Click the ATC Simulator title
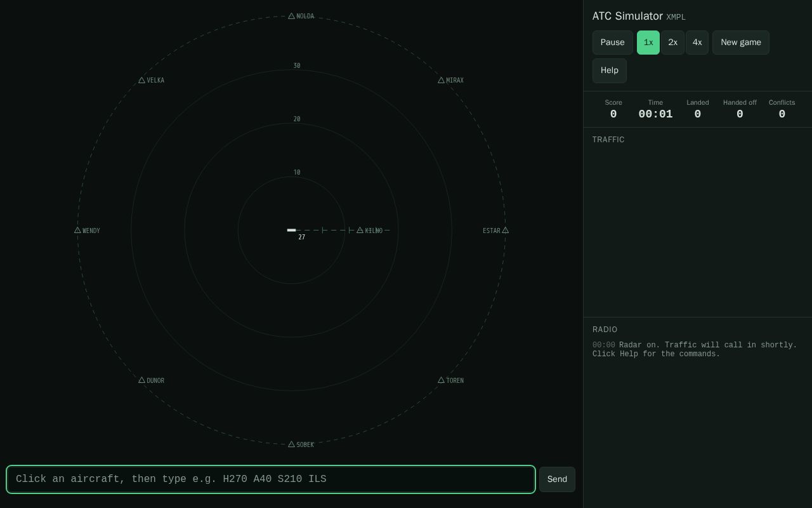The image size is (812, 508). click(627, 17)
